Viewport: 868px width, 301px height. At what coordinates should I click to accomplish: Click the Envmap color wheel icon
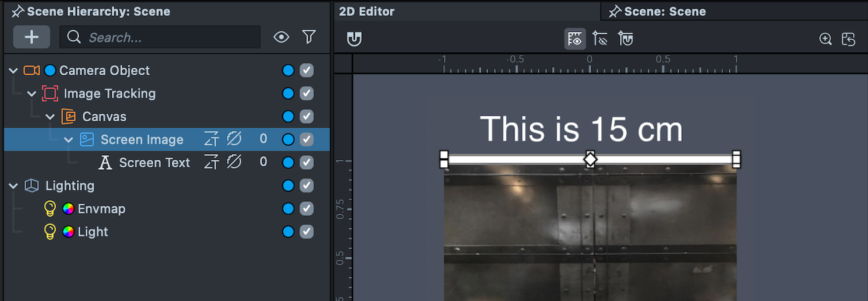point(68,209)
